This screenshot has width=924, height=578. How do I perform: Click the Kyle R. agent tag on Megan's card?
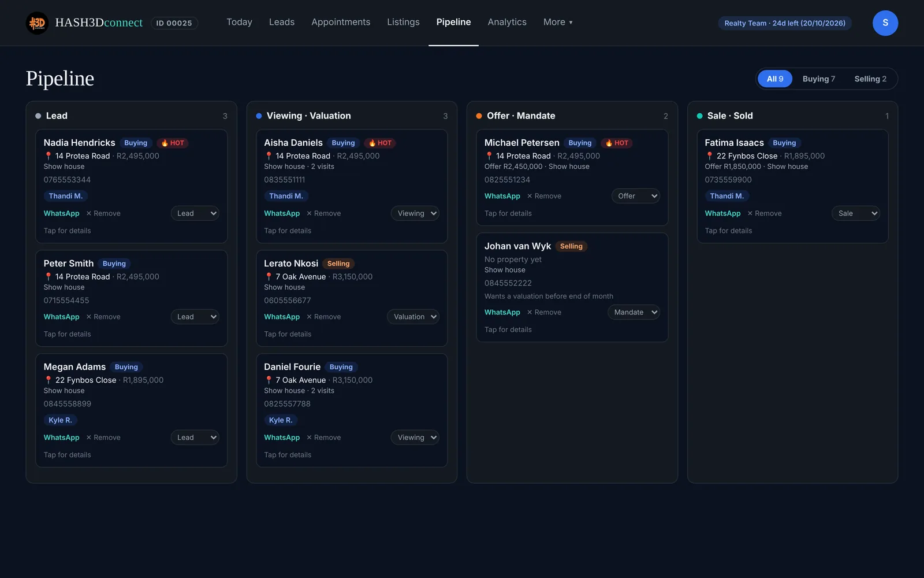pyautogui.click(x=61, y=420)
